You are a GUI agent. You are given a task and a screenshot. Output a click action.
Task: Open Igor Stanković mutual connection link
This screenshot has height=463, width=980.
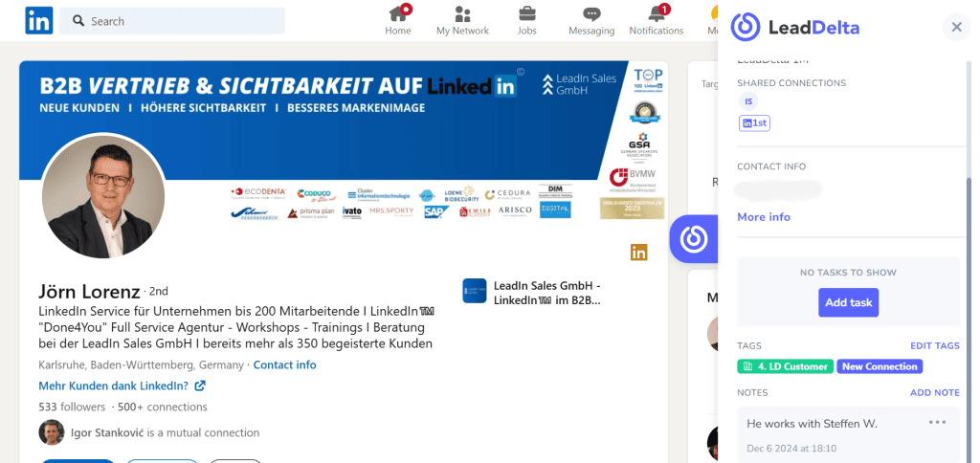(165, 432)
